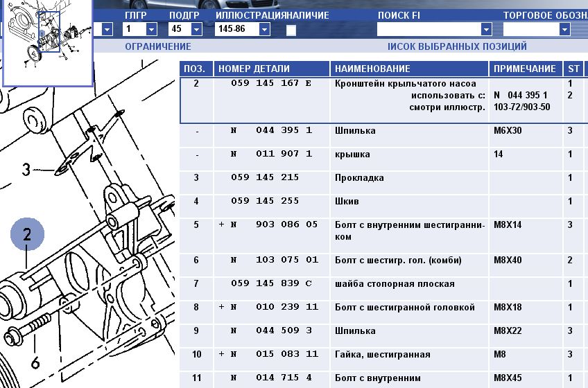This screenshot has height=388, width=588.
Task: Select the M8X14 note cell
Action: (526, 236)
